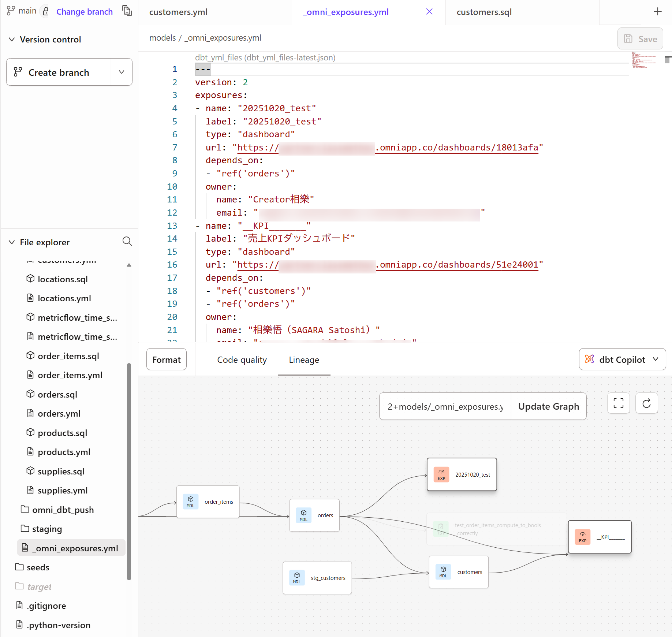672x637 pixels.
Task: Open the Create branch dropdown arrow
Action: click(122, 72)
